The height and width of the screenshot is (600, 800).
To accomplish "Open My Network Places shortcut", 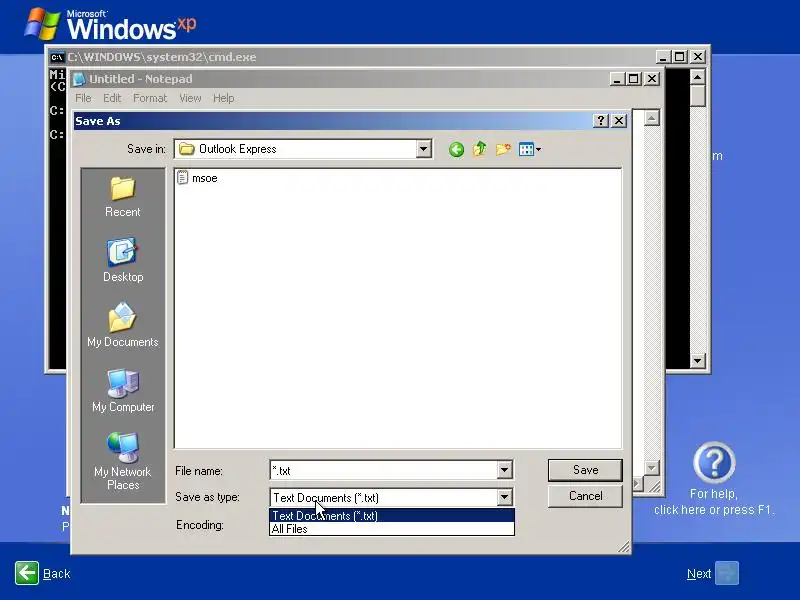I will [x=122, y=461].
